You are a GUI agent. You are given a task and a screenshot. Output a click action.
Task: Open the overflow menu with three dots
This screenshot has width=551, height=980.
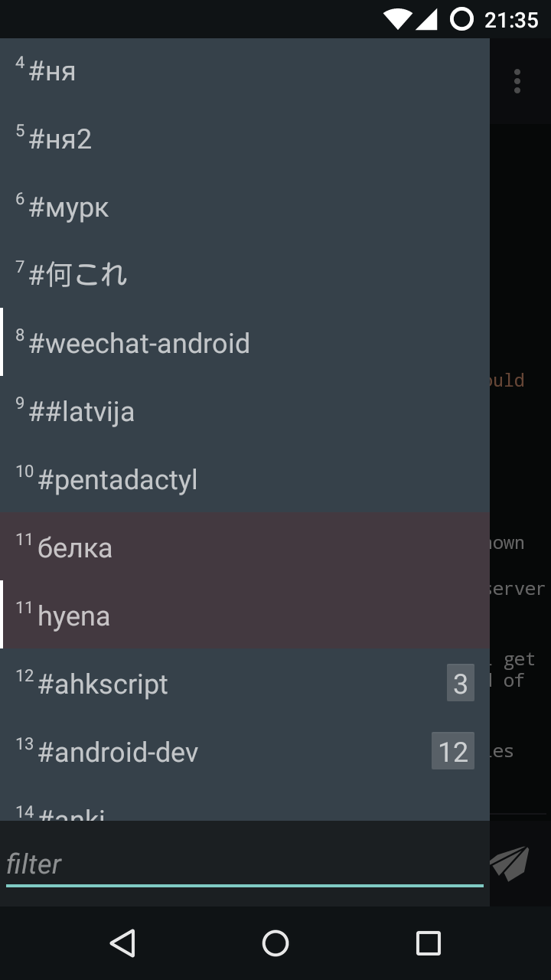517,80
